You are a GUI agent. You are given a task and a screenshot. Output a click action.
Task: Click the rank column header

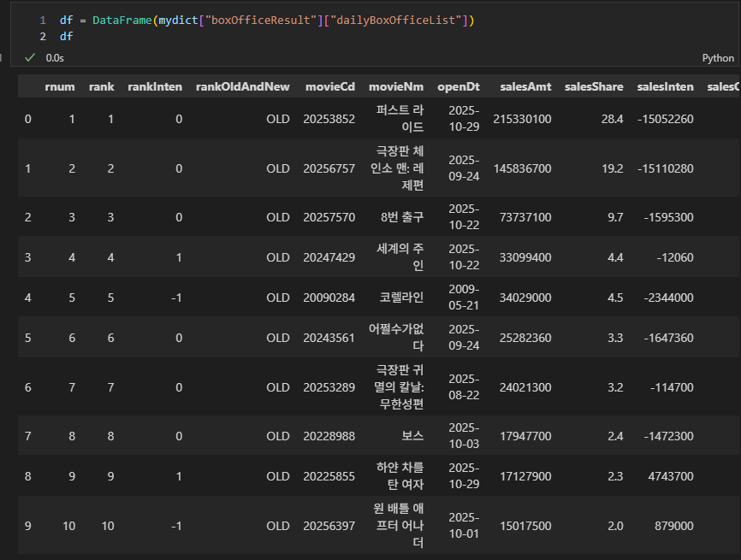point(102,87)
